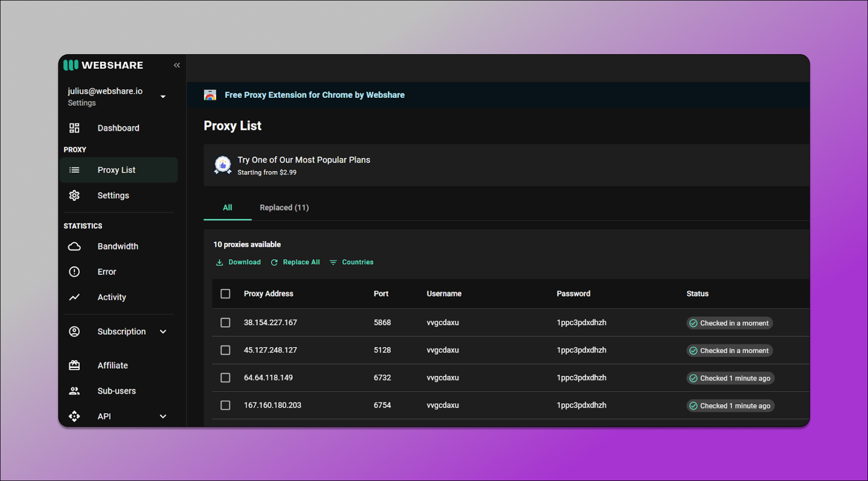
Task: Click port value 5868
Action: pos(382,323)
